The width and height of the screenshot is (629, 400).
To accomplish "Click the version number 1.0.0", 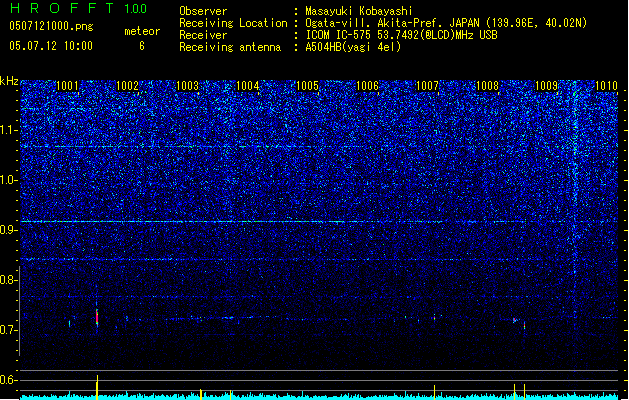I will (x=136, y=8).
